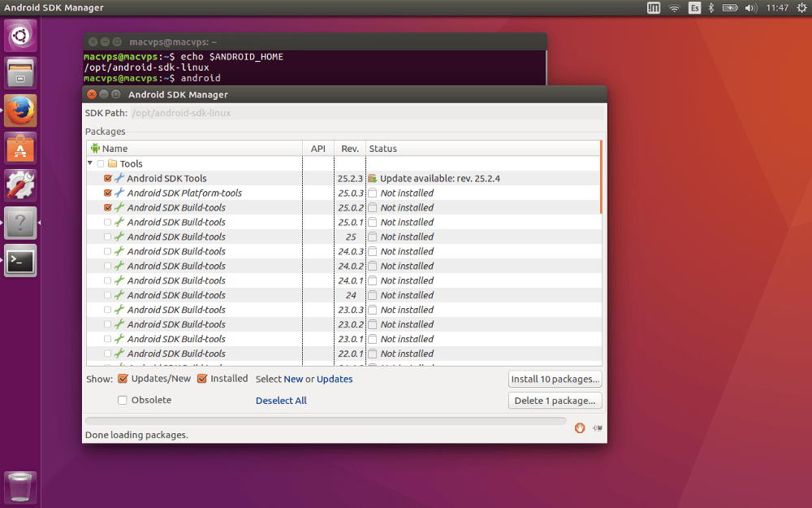
Task: Open the session power menu
Action: pyautogui.click(x=801, y=8)
